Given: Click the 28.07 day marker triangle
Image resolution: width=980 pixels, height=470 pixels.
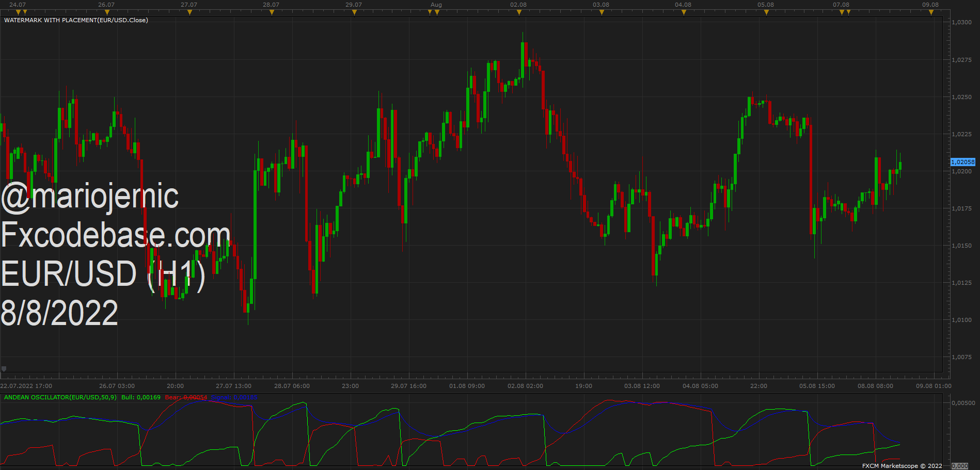Looking at the screenshot, I should (x=272, y=12).
